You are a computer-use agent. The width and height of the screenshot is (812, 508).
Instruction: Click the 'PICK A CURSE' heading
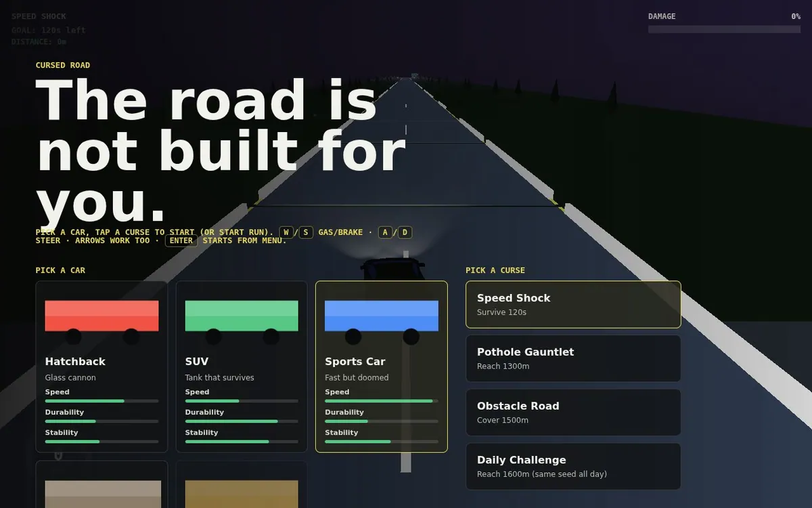pyautogui.click(x=495, y=270)
